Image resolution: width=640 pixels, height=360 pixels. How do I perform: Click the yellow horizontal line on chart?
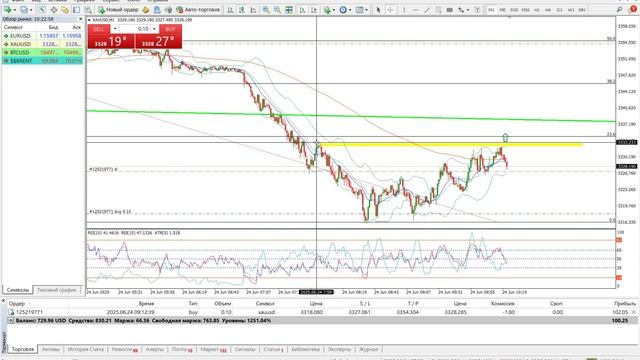[451, 144]
